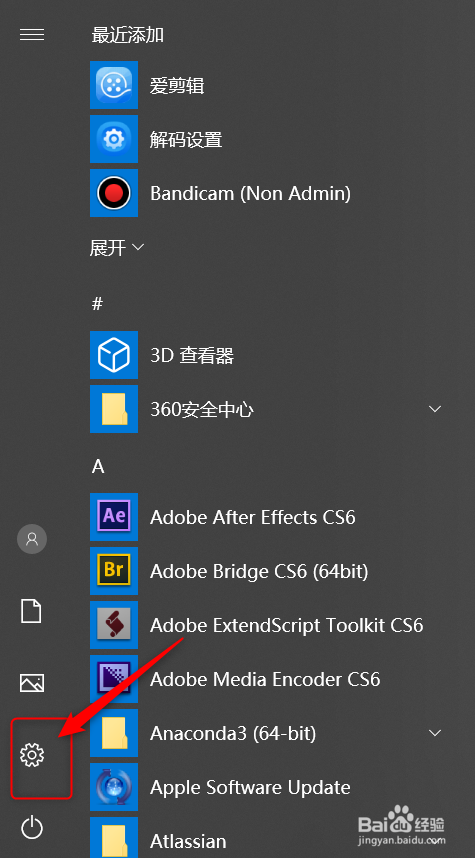Launch 爱剪辑 app icon
This screenshot has width=475, height=858.
pyautogui.click(x=114, y=85)
